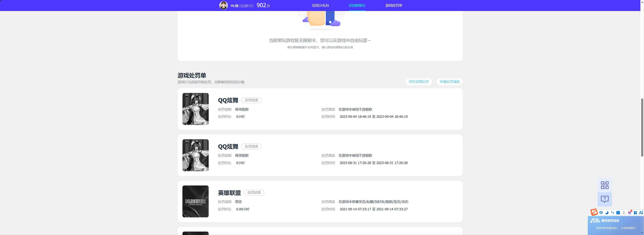Click the time range 2023-08-31 17:26:28 至 2023-08-31 17:26:28
Image resolution: width=644 pixels, height=235 pixels.
click(x=374, y=163)
